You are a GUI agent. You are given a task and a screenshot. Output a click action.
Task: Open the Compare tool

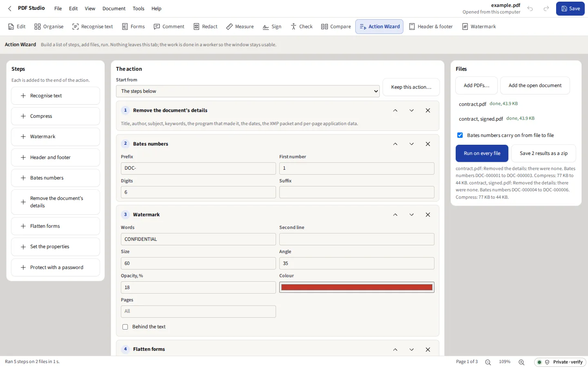[x=336, y=27]
